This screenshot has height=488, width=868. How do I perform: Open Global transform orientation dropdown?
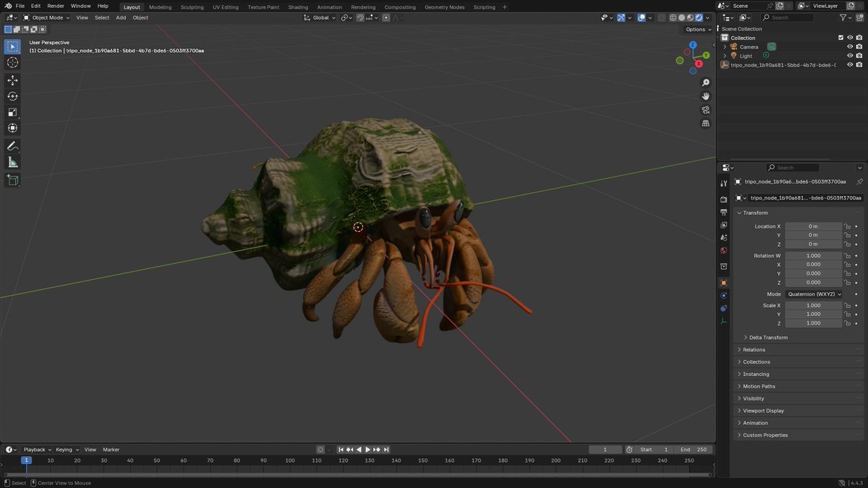(320, 17)
